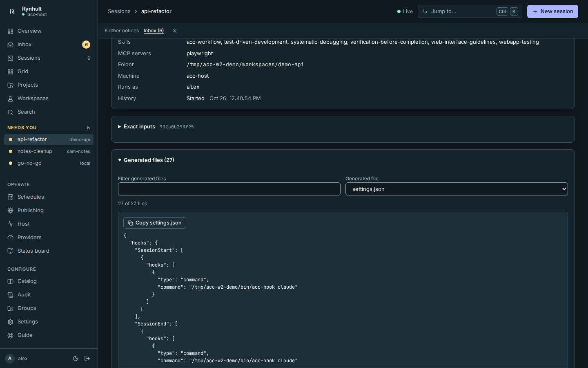588x368 pixels.
Task: Open the Grid view icon
Action: (x=11, y=72)
